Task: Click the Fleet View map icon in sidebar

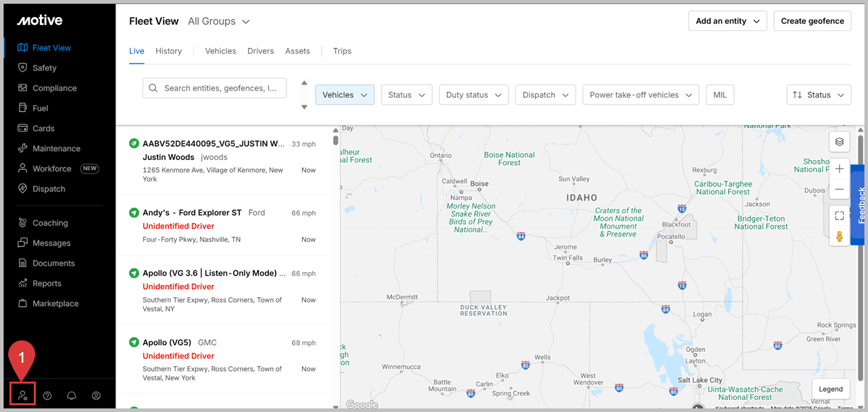Action: point(22,47)
